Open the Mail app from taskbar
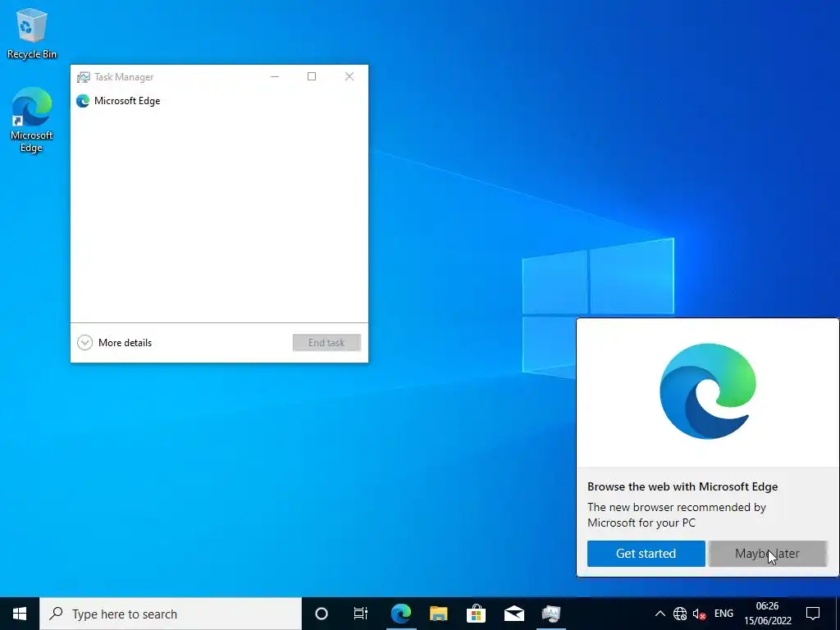Viewport: 840px width, 630px height. tap(514, 614)
